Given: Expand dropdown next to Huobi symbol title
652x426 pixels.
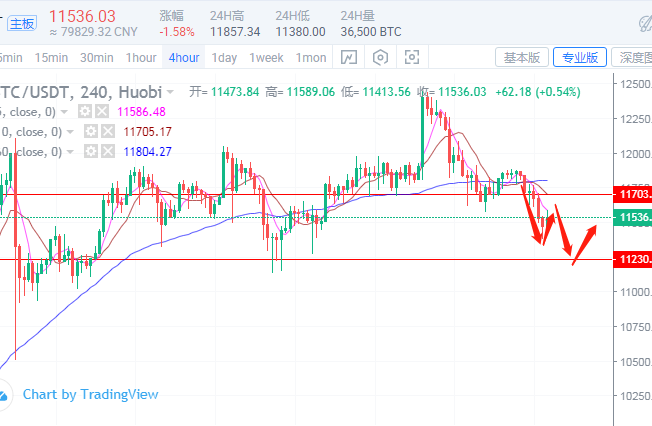Looking at the screenshot, I should tap(170, 92).
